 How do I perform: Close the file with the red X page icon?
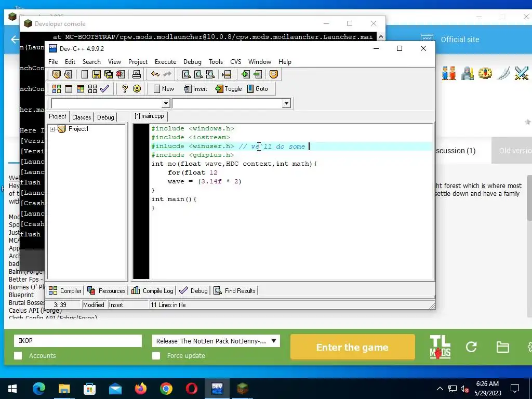[x=121, y=74]
